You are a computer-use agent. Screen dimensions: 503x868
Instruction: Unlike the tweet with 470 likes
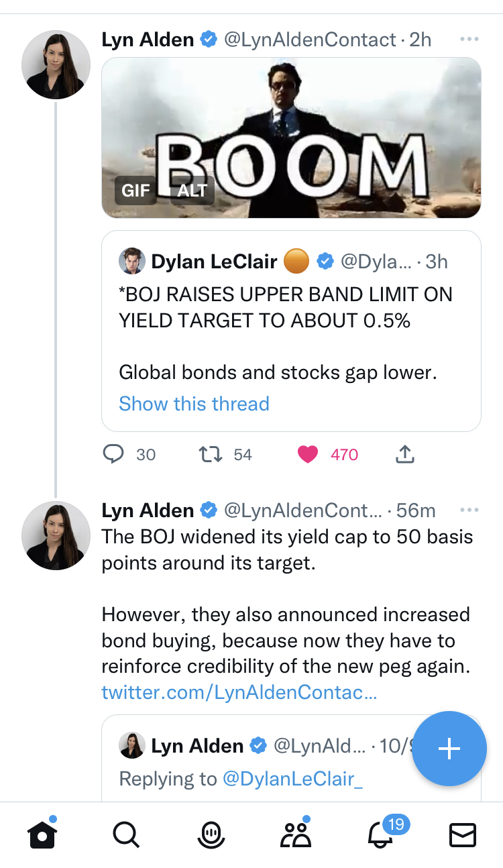[308, 455]
